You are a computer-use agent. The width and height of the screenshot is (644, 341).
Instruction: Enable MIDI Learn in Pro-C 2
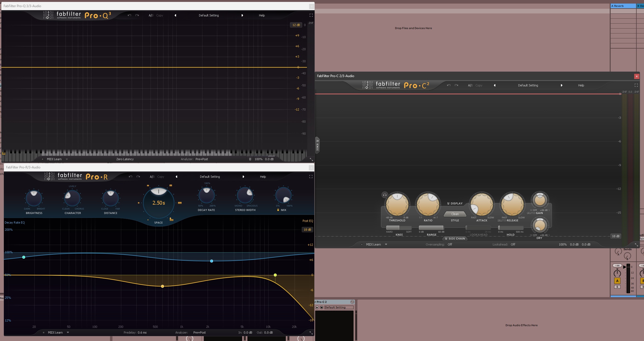[x=373, y=244]
